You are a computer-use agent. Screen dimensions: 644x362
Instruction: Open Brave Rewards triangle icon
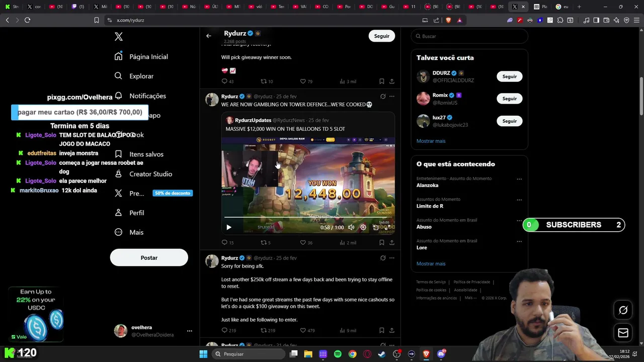pyautogui.click(x=459, y=20)
